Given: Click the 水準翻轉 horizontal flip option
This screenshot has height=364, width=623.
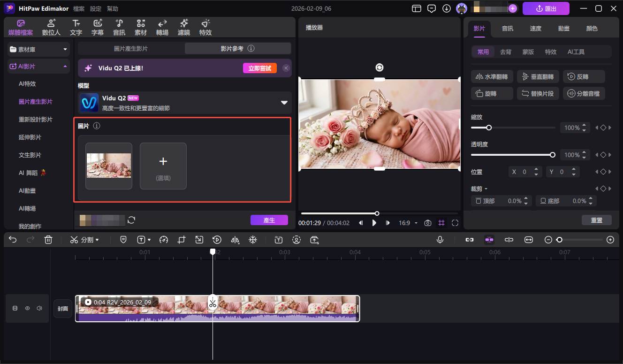Looking at the screenshot, I should tap(492, 76).
